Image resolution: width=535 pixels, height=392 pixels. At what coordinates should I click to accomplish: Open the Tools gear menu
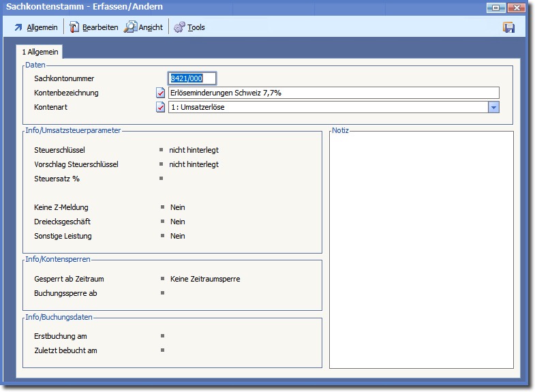[189, 27]
